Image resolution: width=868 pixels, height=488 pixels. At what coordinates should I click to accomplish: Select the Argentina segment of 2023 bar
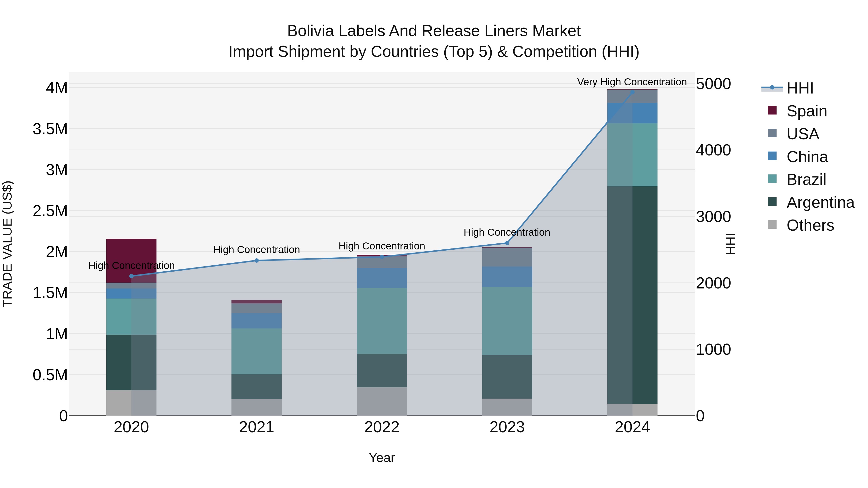507,377
